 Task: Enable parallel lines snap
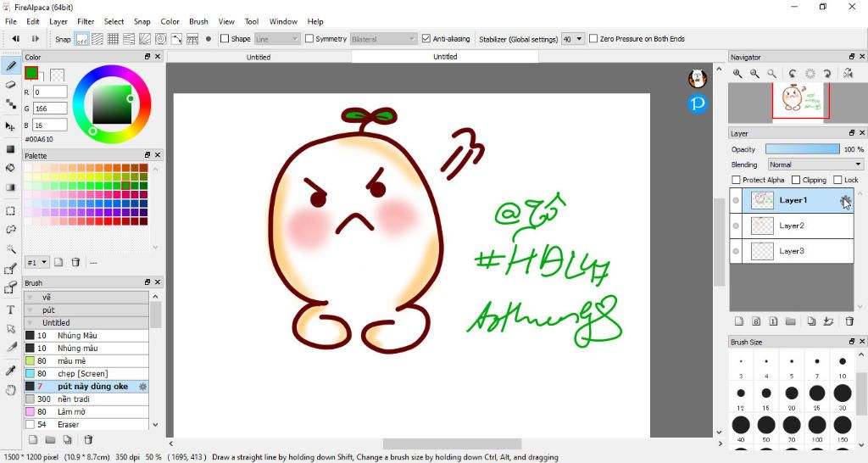click(x=97, y=39)
